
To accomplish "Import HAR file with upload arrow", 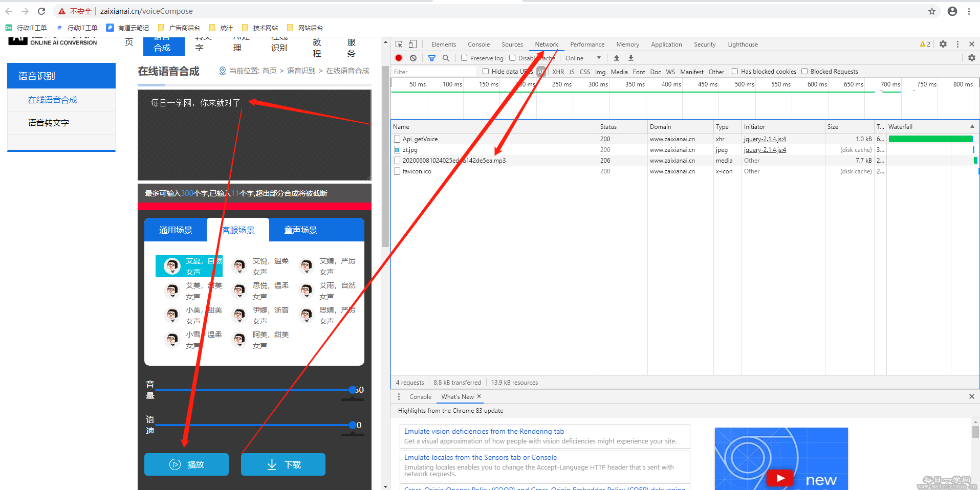I will tap(617, 58).
